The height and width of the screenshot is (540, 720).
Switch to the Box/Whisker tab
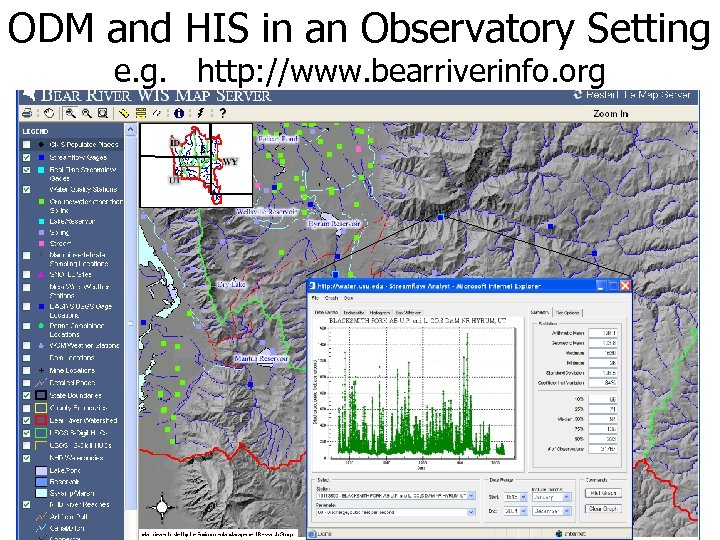click(408, 313)
